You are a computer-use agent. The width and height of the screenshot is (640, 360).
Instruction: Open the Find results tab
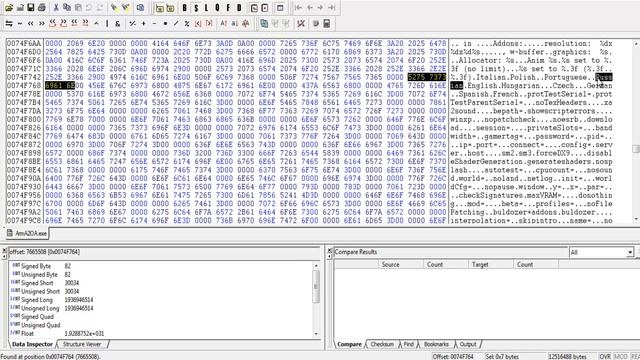tap(409, 344)
